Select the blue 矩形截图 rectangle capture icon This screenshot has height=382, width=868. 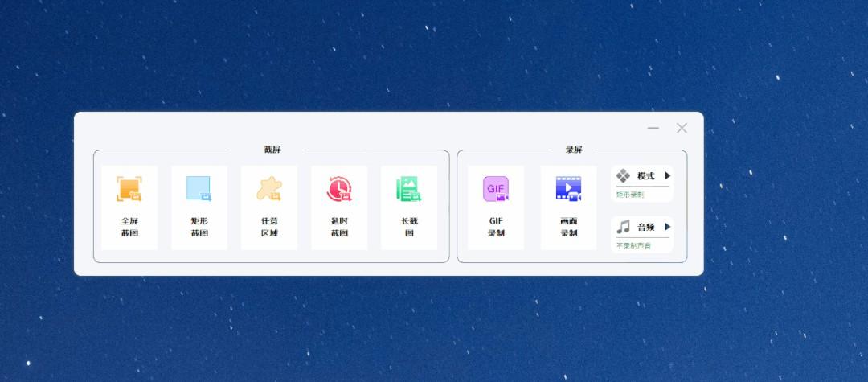[199, 189]
